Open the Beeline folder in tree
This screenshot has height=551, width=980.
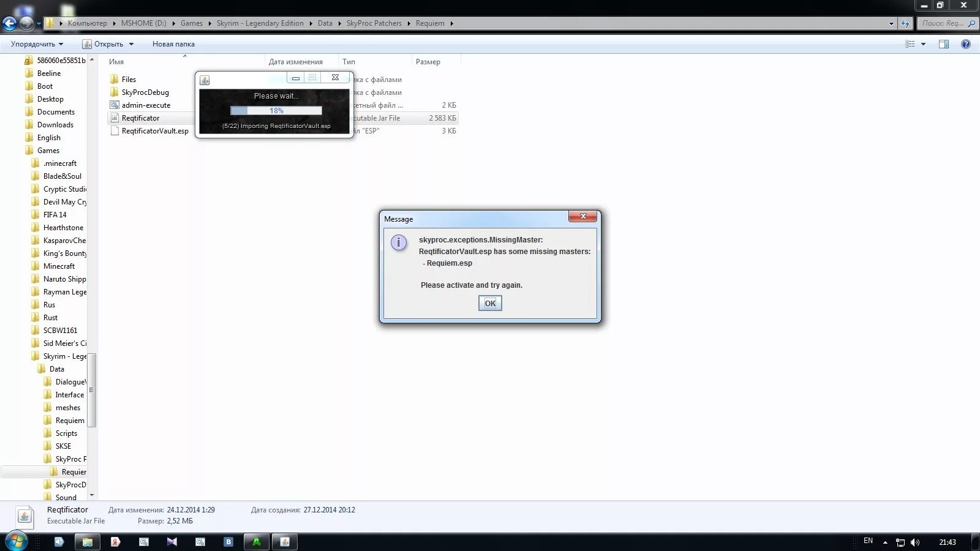(x=49, y=73)
